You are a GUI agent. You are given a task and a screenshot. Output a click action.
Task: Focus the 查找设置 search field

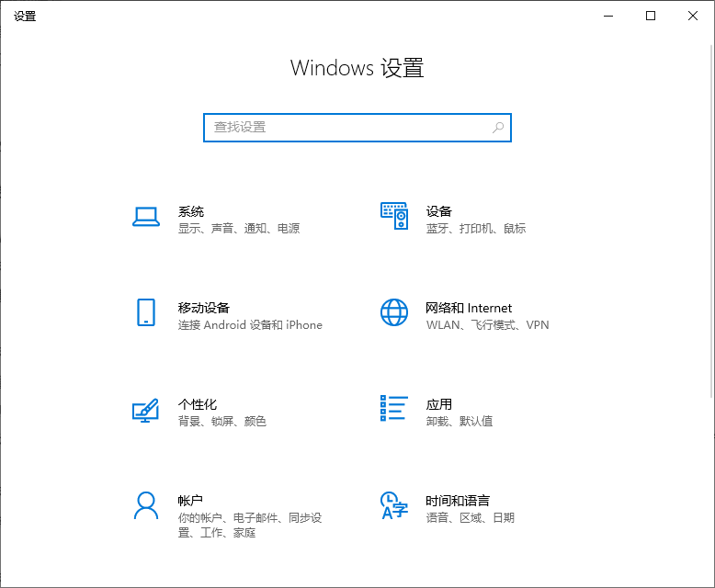(x=357, y=128)
